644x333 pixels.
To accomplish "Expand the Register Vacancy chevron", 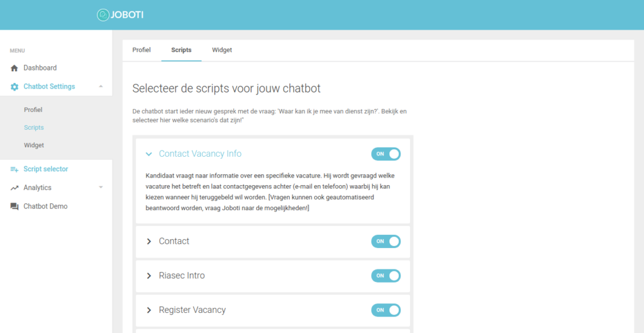I will click(148, 310).
